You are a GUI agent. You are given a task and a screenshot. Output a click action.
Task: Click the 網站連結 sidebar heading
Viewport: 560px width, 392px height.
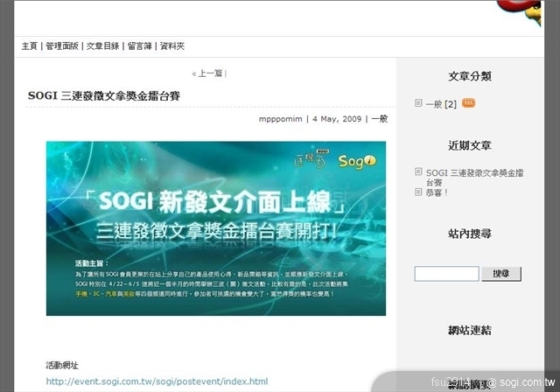(x=470, y=330)
